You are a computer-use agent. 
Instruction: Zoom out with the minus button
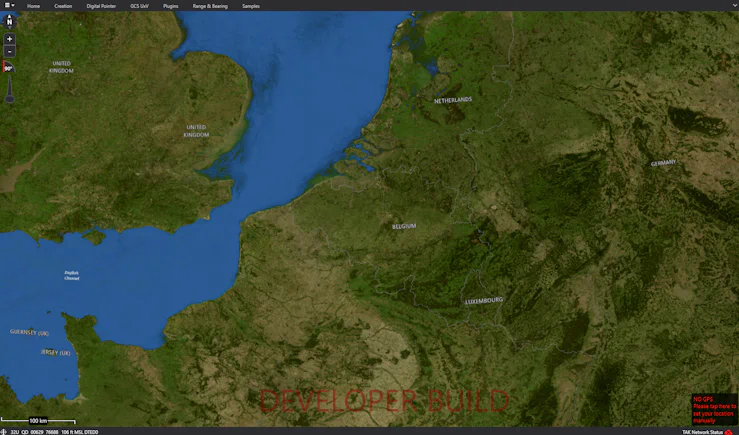tap(9, 51)
